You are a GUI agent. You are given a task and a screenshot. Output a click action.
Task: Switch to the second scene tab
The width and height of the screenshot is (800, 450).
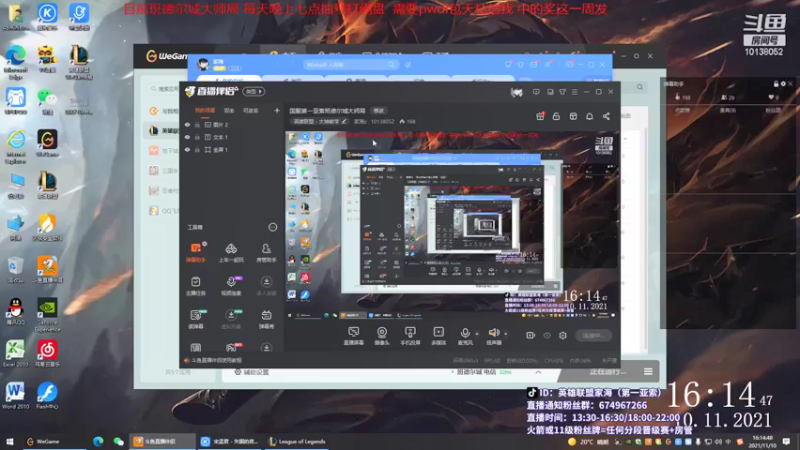pyautogui.click(x=229, y=110)
